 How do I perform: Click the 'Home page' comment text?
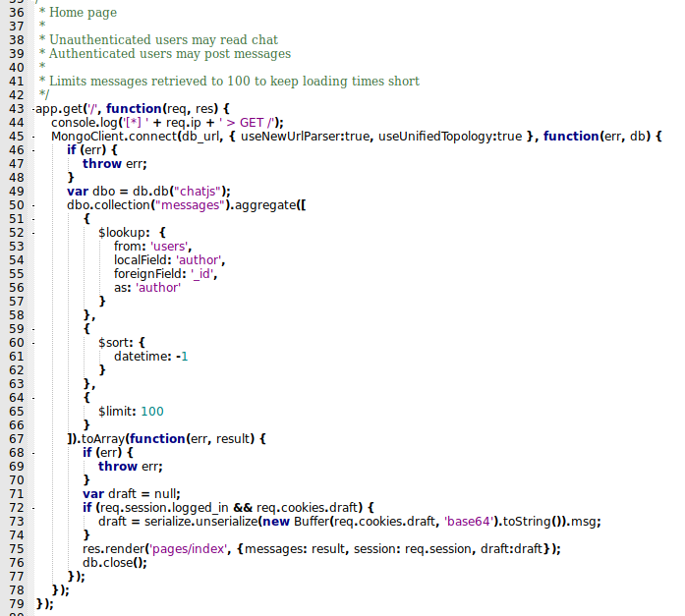[x=83, y=13]
